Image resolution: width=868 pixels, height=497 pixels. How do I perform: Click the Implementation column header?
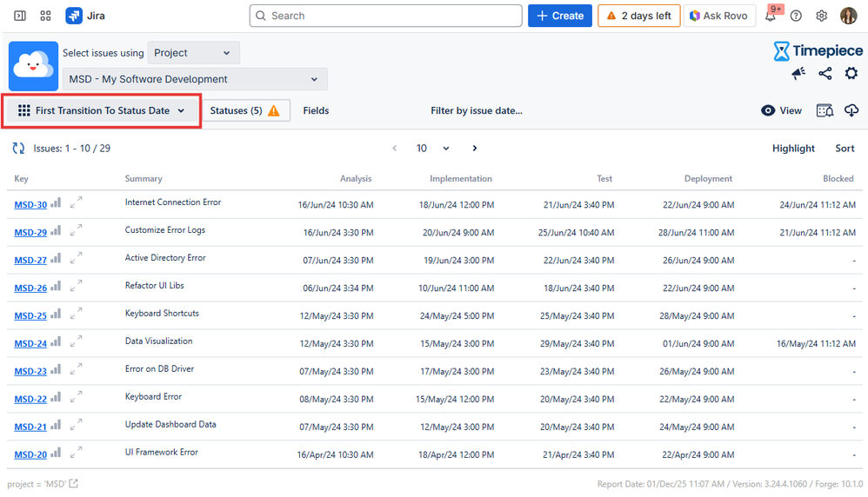461,179
